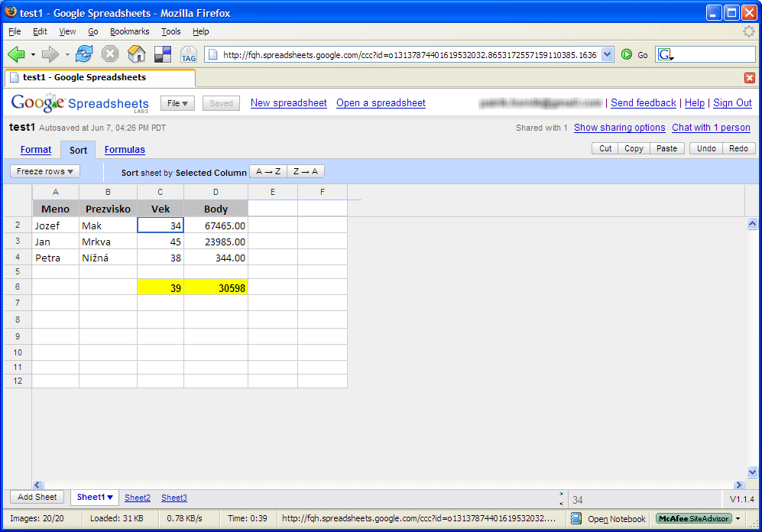Open the Firefox Help menu
The height and width of the screenshot is (532, 762).
pyautogui.click(x=201, y=31)
